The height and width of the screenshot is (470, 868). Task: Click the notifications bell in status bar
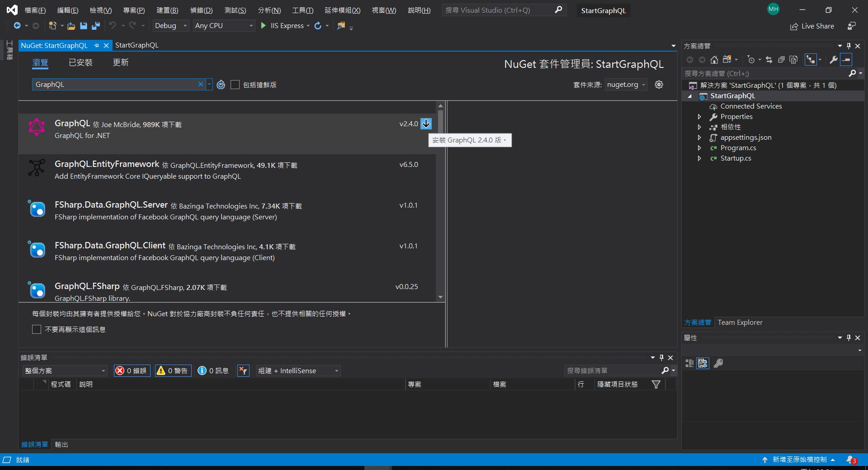click(851, 460)
